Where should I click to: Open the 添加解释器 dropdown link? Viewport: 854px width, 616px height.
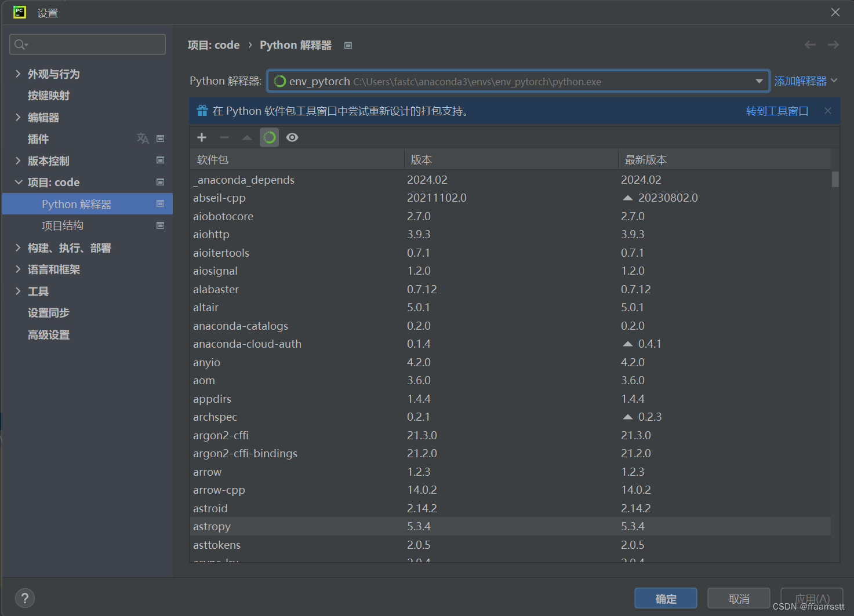coord(806,81)
